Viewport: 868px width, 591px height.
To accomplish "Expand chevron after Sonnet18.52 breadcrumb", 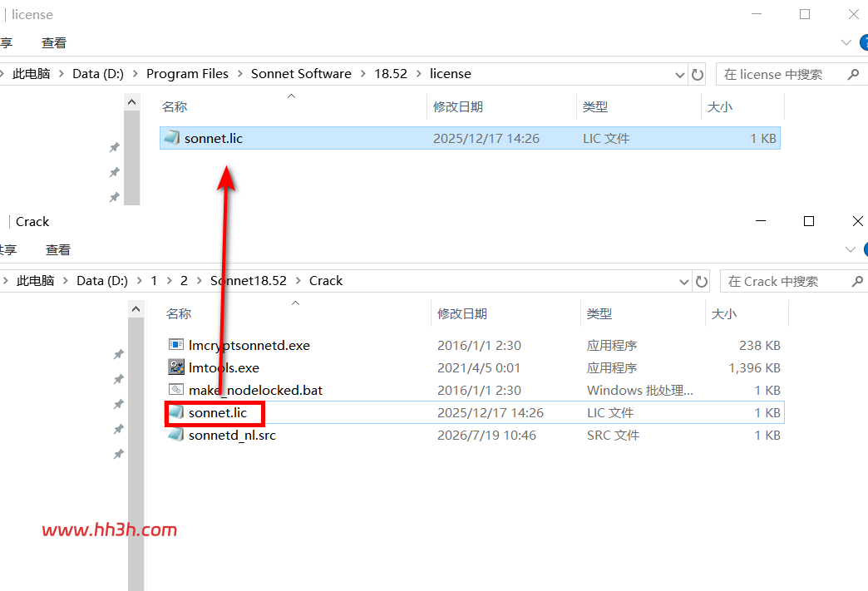I will coord(298,281).
